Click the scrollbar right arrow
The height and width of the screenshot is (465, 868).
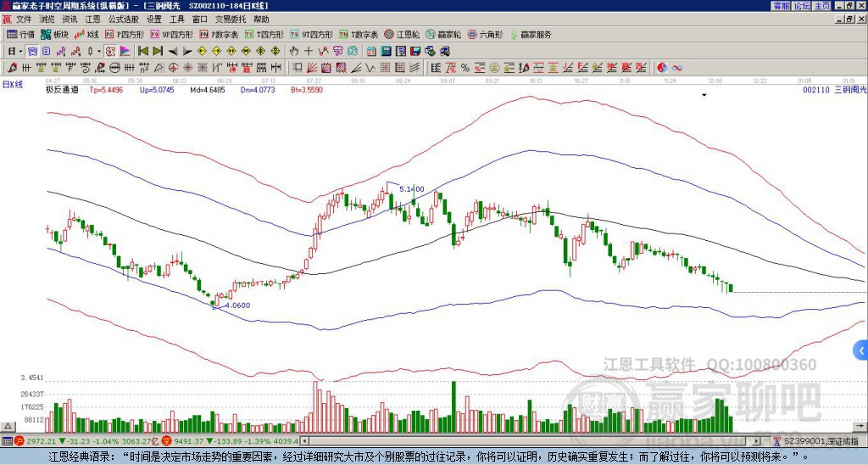(757, 441)
